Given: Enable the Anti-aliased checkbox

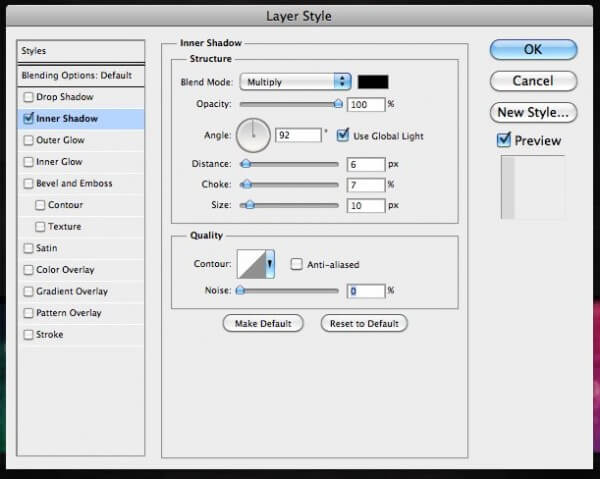Looking at the screenshot, I should (296, 264).
